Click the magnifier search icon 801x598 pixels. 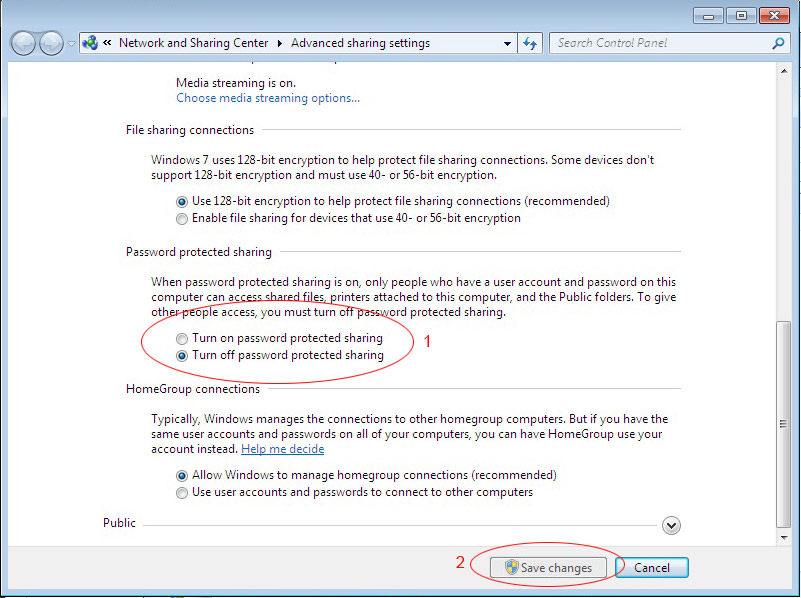(x=778, y=43)
